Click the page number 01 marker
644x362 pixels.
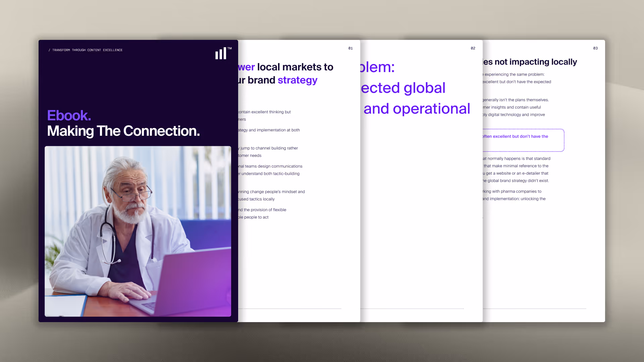coord(351,48)
